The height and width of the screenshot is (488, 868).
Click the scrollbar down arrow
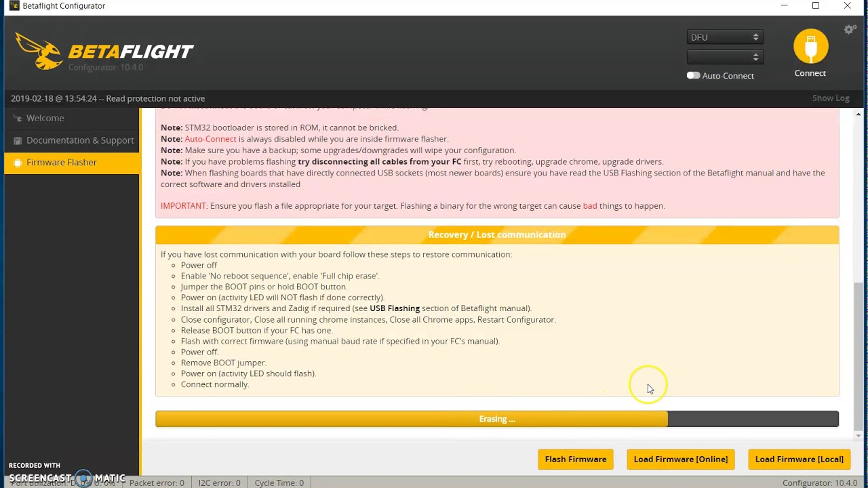tap(859, 436)
